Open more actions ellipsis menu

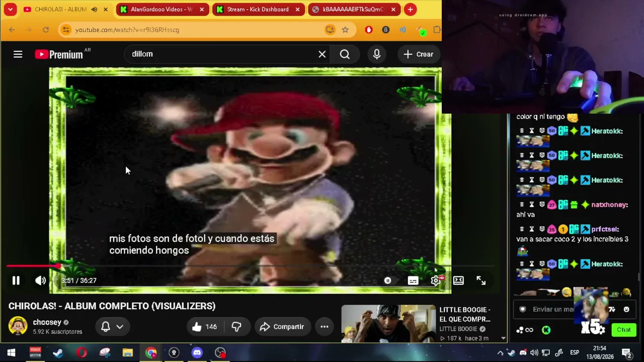(x=325, y=327)
